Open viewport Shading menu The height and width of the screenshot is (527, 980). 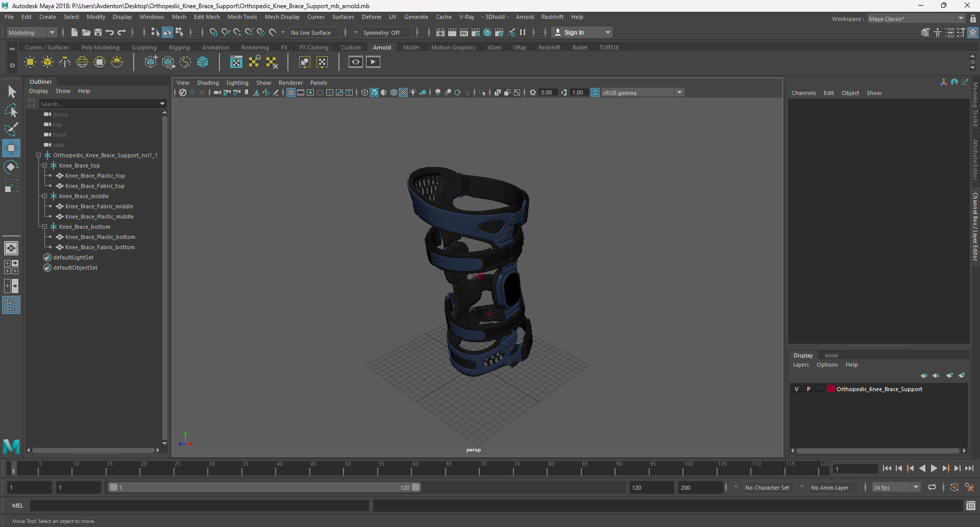point(208,83)
